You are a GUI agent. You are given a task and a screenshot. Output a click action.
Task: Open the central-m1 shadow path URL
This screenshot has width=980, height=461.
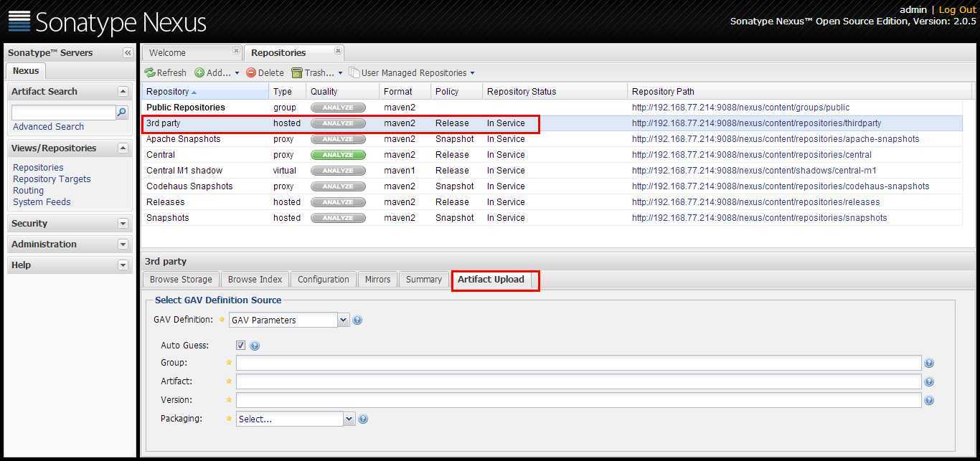754,171
